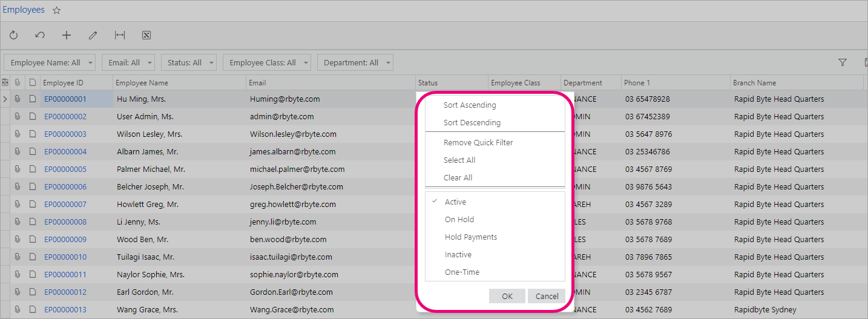
Task: Open the Department: All filter dropdown
Action: [x=355, y=62]
